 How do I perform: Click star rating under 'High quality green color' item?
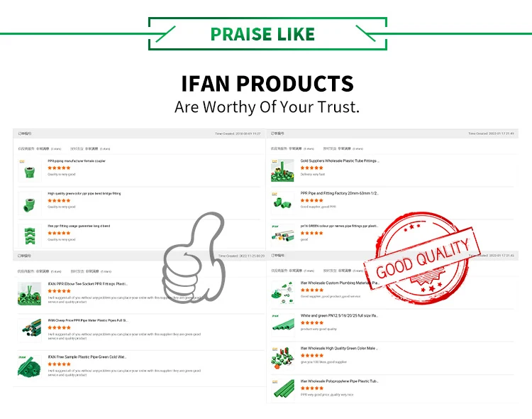click(x=59, y=200)
